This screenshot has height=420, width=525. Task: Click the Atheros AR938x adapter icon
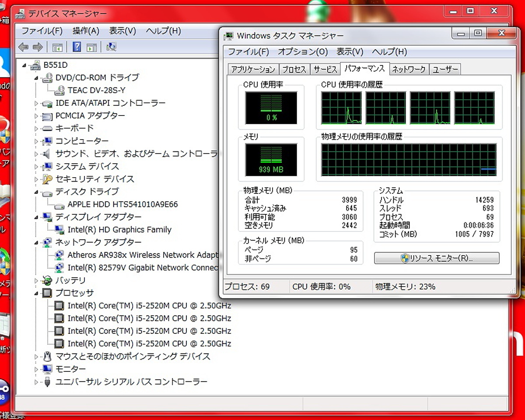click(60, 255)
